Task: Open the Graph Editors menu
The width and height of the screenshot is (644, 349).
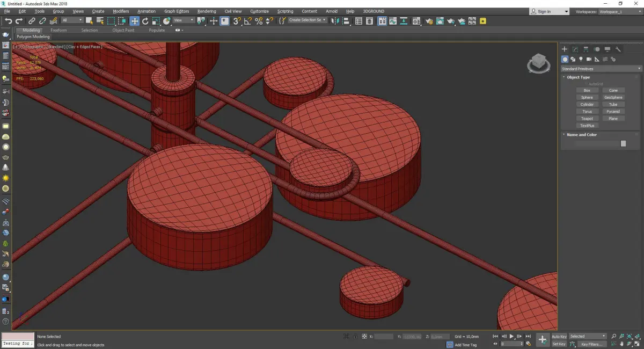Action: [177, 11]
